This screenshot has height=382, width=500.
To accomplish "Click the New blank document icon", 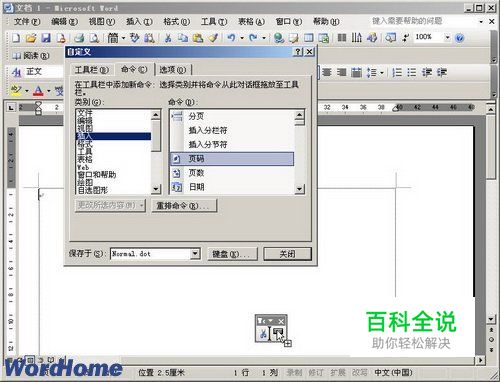I will pyautogui.click(x=16, y=38).
